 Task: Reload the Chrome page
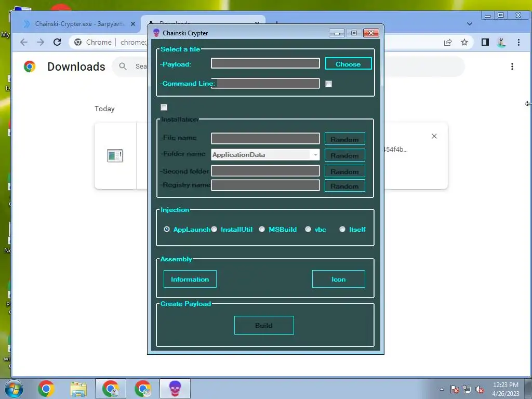click(x=57, y=42)
